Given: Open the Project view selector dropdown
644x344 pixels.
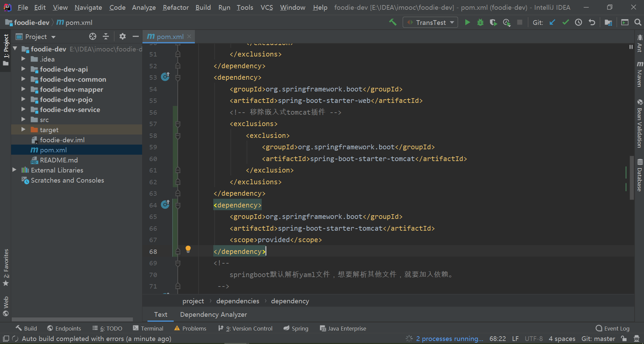Looking at the screenshot, I should (36, 37).
